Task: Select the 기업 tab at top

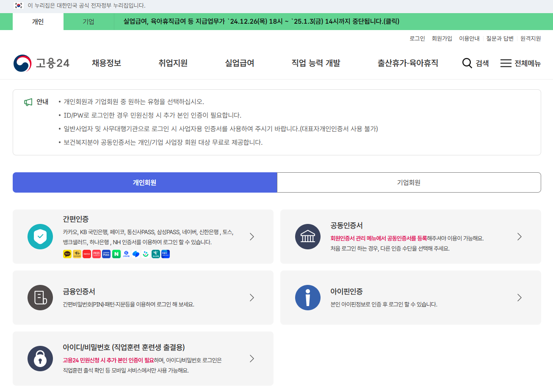Action: pyautogui.click(x=88, y=21)
